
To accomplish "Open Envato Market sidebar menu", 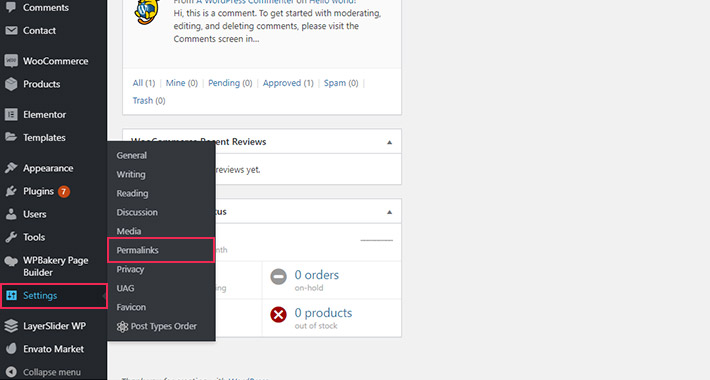I will pyautogui.click(x=53, y=349).
